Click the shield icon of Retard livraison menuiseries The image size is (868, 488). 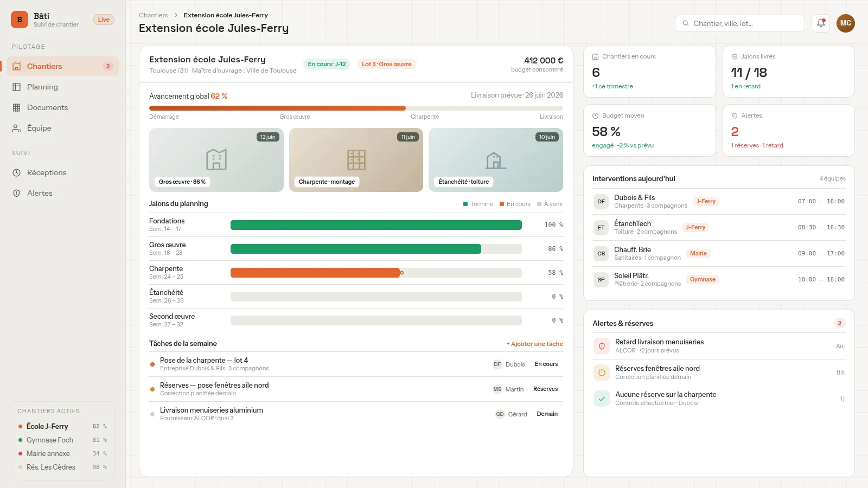(602, 346)
